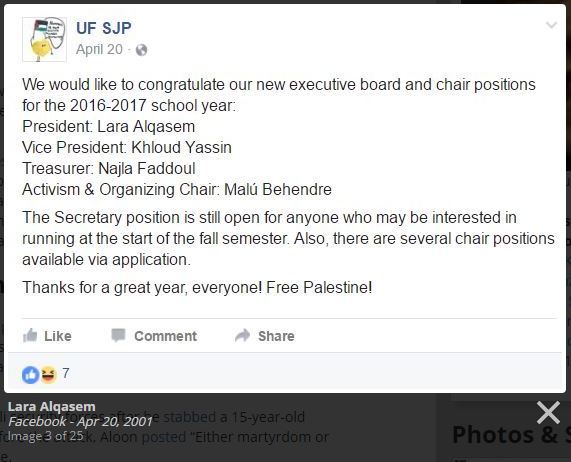Open the reactions count of 7
The height and width of the screenshot is (462, 571).
click(x=66, y=373)
